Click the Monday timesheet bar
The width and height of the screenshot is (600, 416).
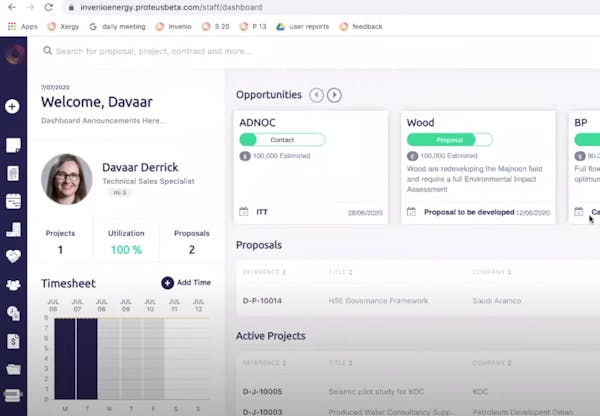[65, 359]
